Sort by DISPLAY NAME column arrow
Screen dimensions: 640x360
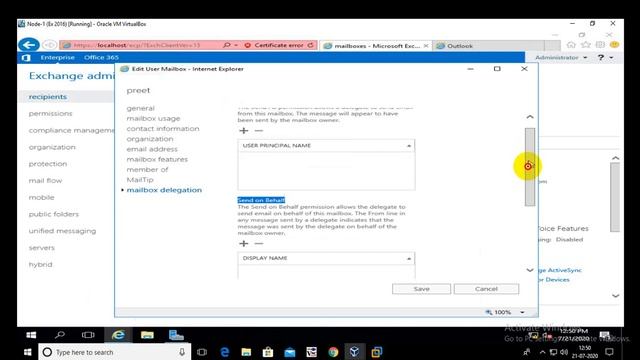409,258
